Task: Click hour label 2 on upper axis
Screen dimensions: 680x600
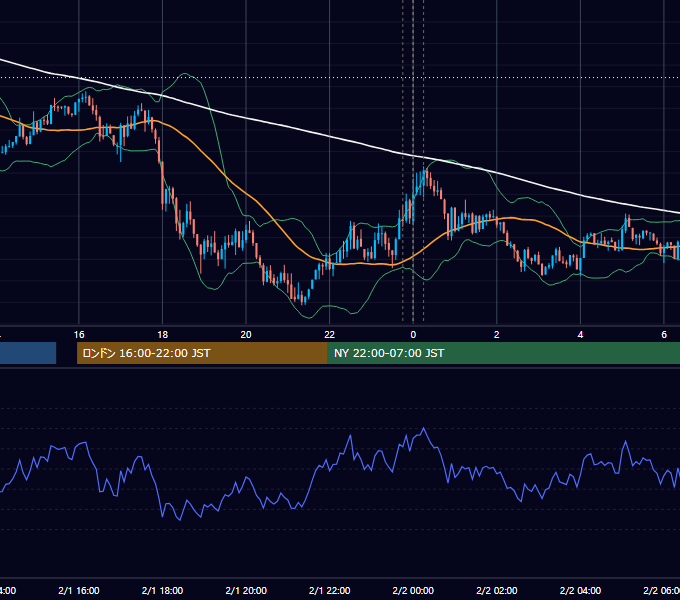Action: 497,335
